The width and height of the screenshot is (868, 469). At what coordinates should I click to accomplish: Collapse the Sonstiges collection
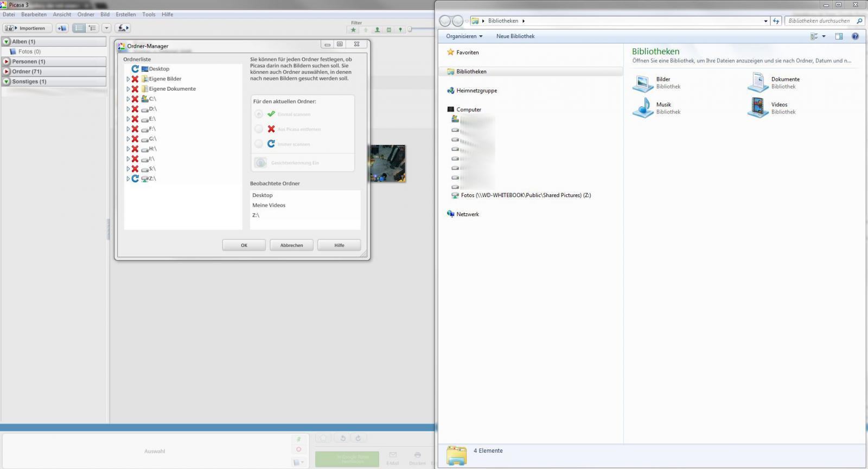tap(7, 82)
